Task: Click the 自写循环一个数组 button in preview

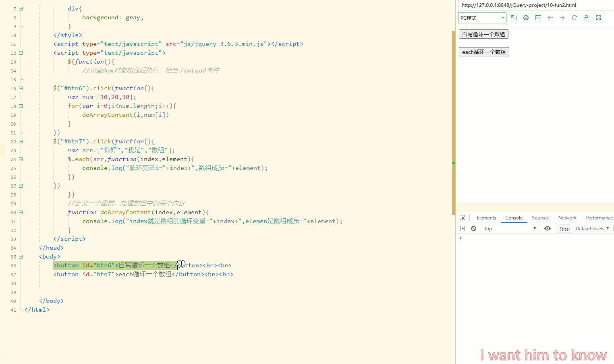Action: (x=483, y=34)
